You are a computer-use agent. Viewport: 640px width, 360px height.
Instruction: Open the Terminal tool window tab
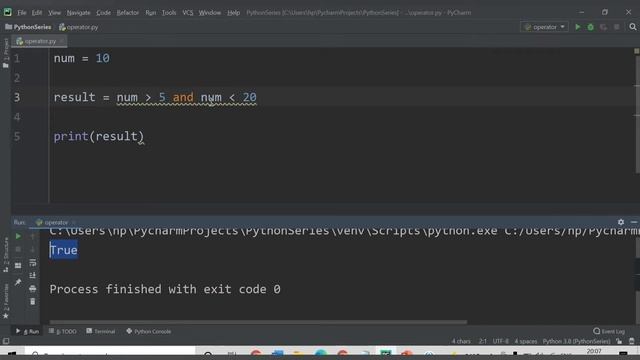point(100,331)
